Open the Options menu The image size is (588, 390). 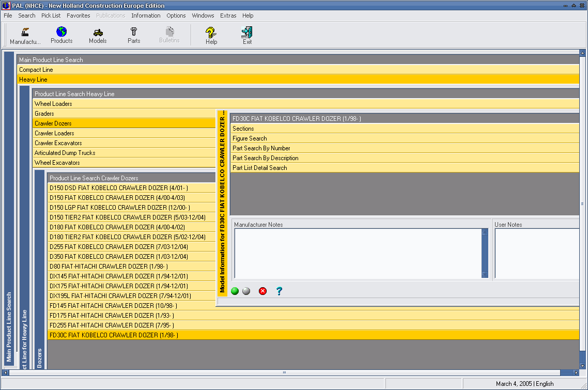176,15
